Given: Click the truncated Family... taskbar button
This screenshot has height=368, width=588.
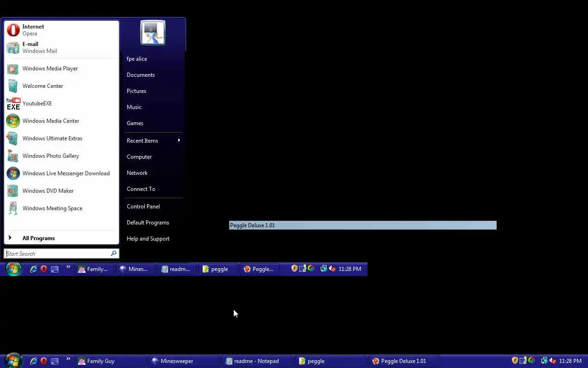Looking at the screenshot, I should 95,269.
